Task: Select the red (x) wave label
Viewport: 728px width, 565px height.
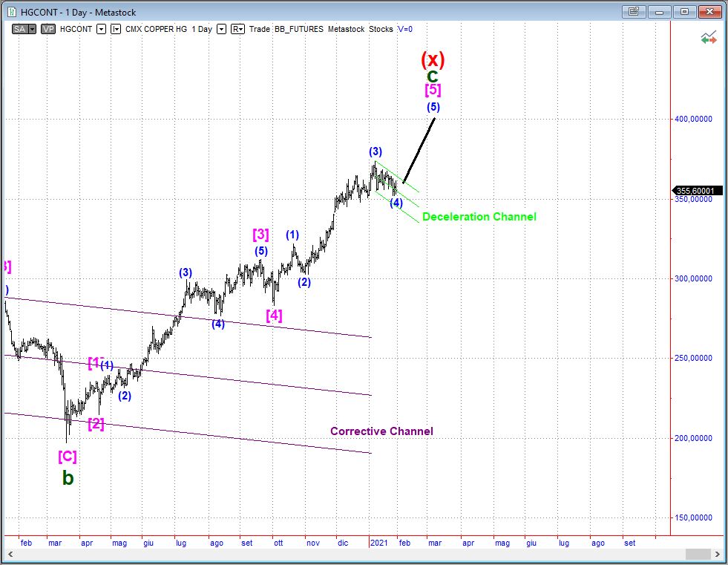Action: (433, 59)
